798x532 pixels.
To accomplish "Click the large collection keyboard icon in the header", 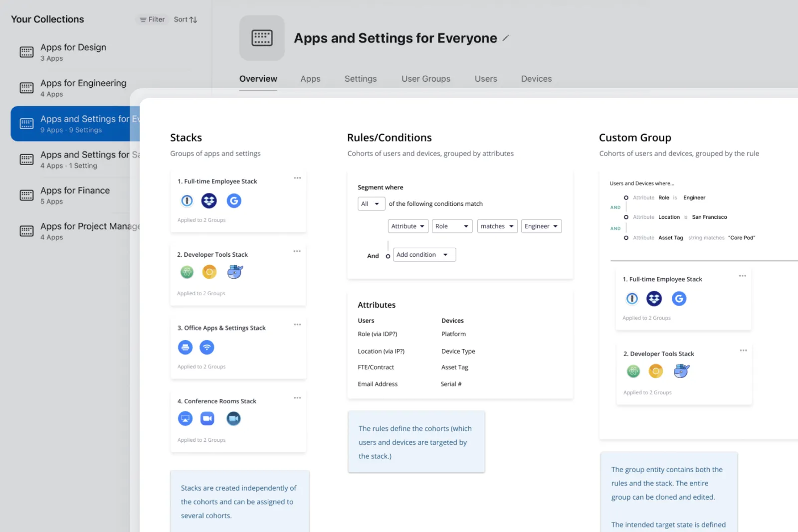I will click(262, 38).
